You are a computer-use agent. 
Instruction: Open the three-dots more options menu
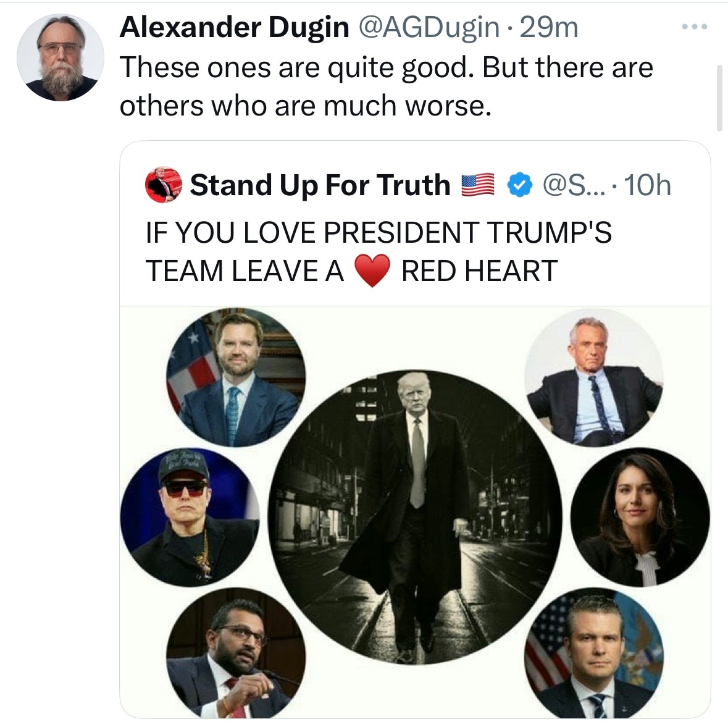pyautogui.click(x=695, y=27)
